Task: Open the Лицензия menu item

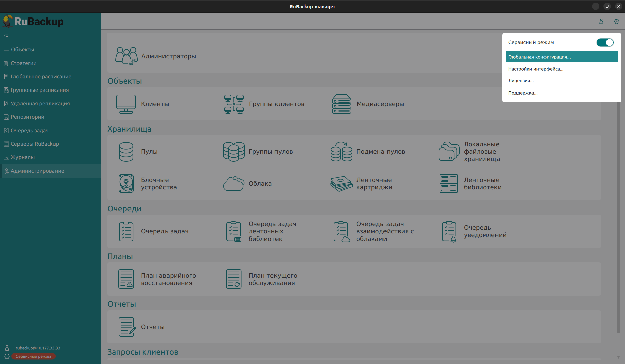Action: [521, 81]
